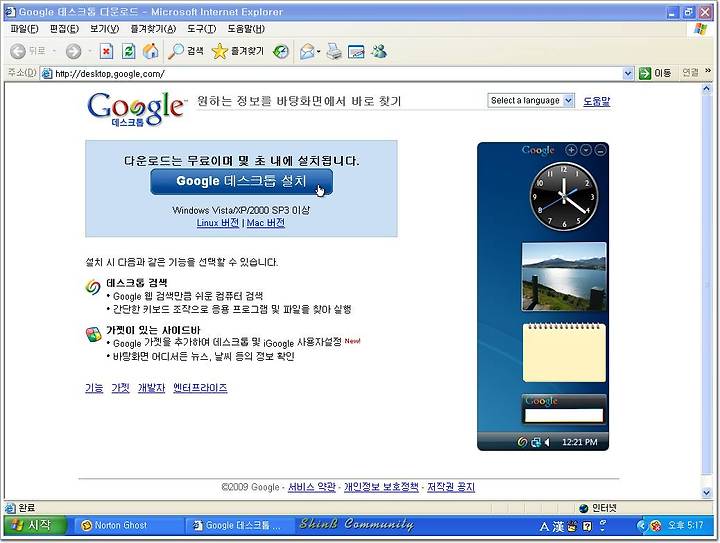720x543 pixels.
Task: Open the 엔터프라이즈 link
Action: (x=200, y=388)
